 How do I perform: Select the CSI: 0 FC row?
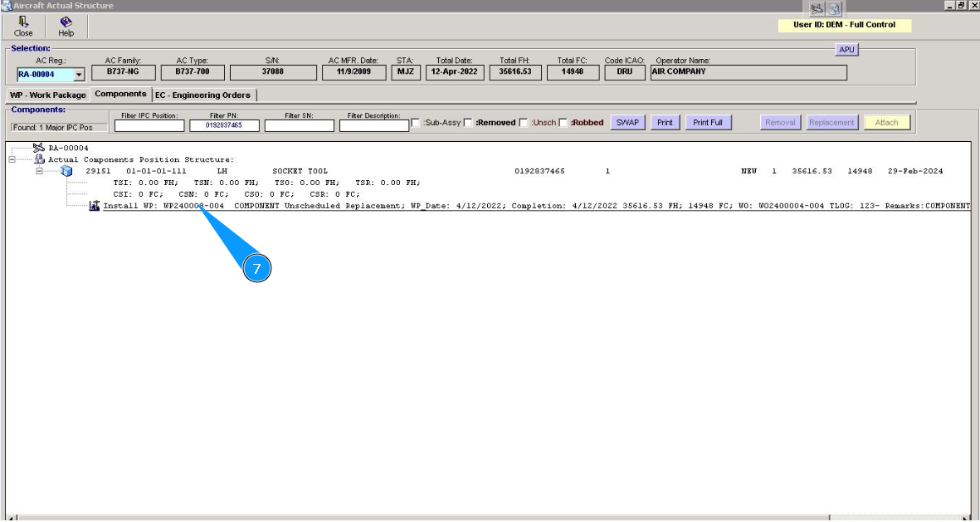[236, 194]
